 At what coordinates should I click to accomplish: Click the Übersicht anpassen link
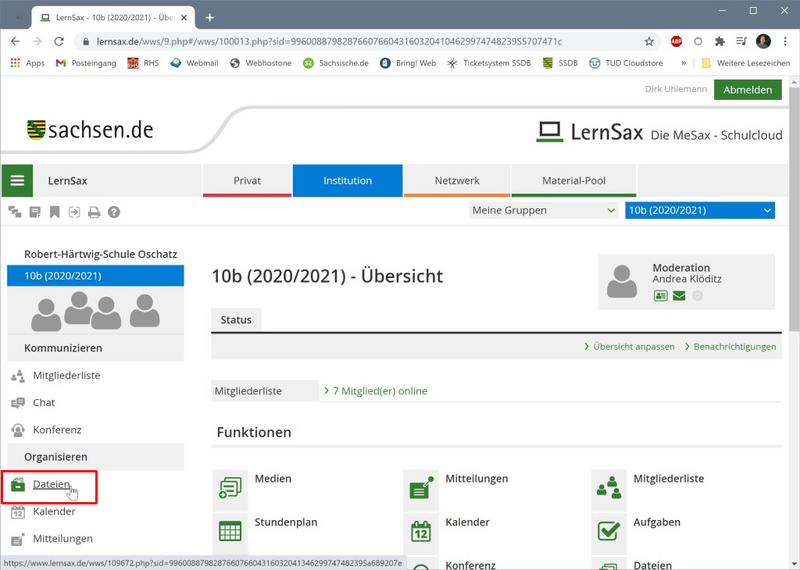coord(631,347)
